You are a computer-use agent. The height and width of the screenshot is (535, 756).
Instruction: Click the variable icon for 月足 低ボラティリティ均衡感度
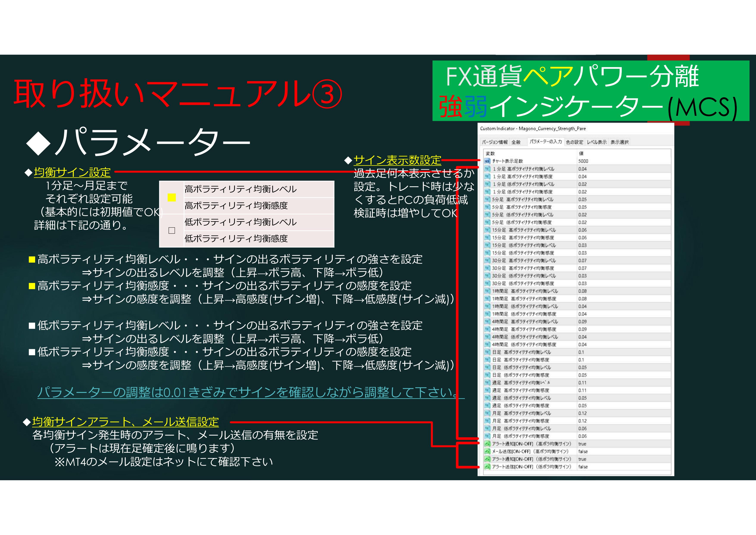coord(487,436)
